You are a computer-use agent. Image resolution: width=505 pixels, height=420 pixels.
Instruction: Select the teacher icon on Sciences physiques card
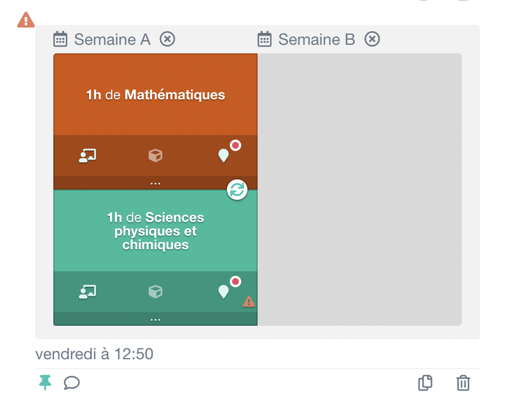[x=87, y=291]
